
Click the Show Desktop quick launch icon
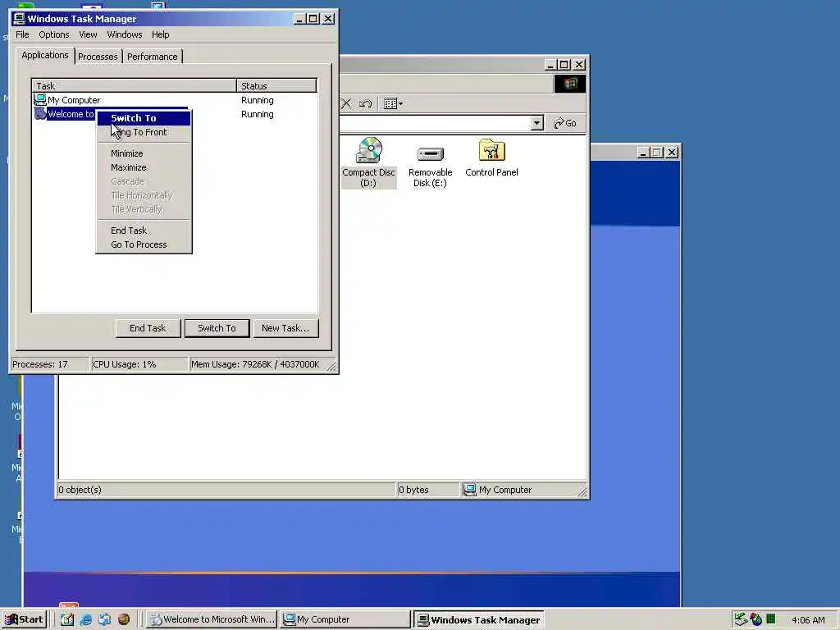tap(67, 619)
